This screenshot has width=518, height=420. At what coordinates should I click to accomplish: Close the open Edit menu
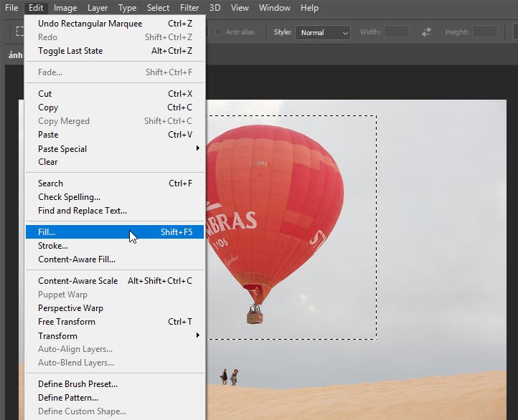pyautogui.click(x=36, y=8)
